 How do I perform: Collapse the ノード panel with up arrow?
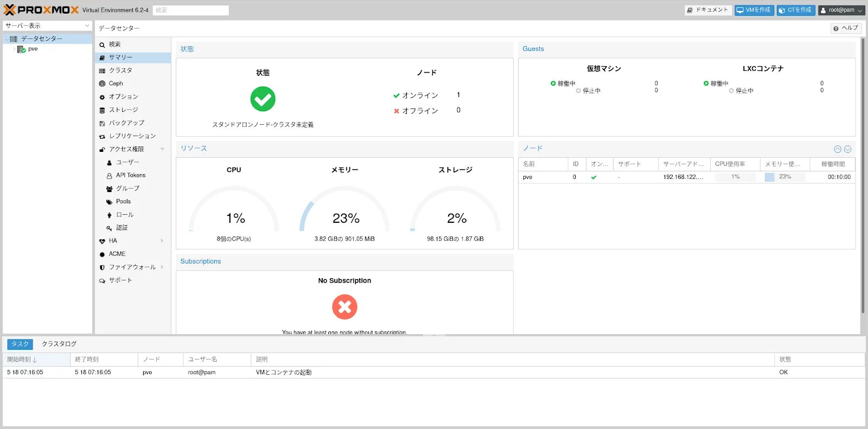(838, 149)
